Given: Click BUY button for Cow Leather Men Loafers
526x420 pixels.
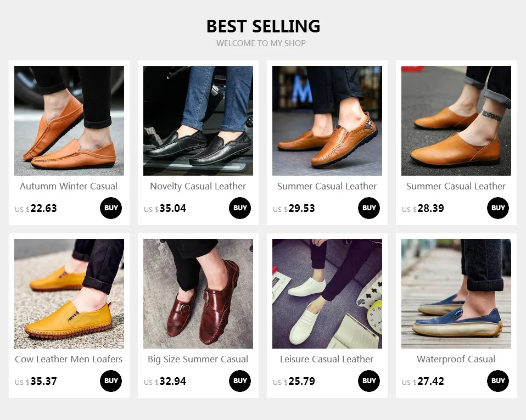Looking at the screenshot, I should pyautogui.click(x=111, y=381).
